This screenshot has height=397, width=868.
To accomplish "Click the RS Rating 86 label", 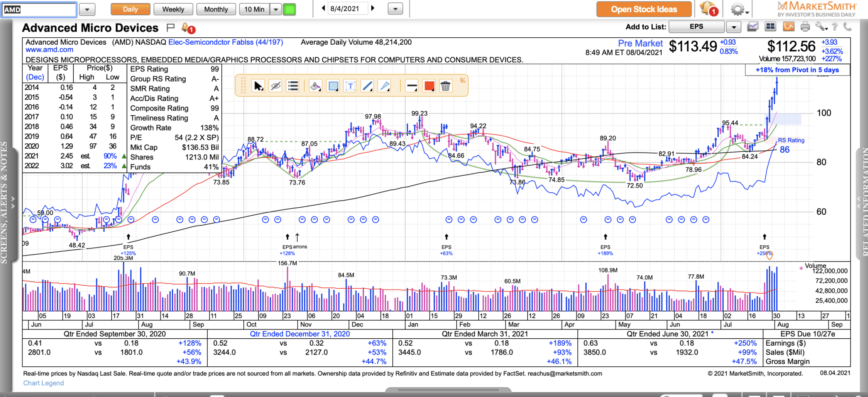I will [x=791, y=145].
